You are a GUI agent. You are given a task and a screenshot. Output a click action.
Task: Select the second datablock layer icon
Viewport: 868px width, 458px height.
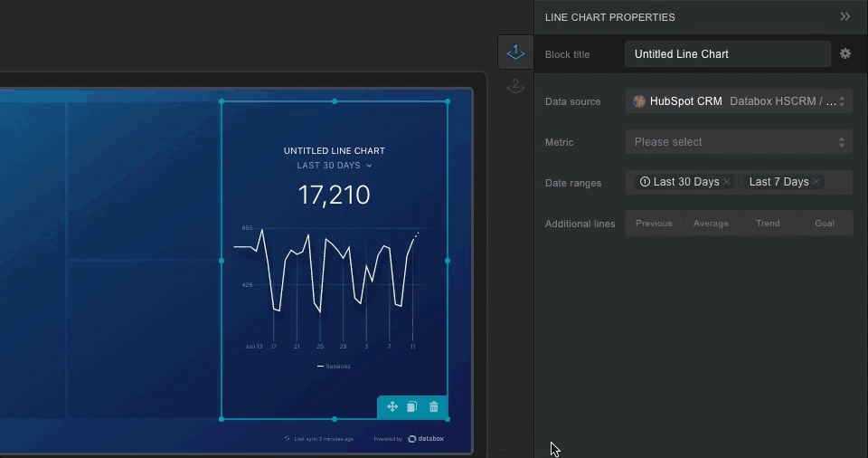(515, 87)
